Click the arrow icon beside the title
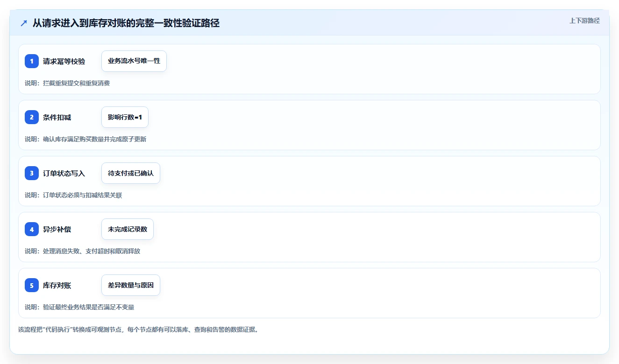The height and width of the screenshot is (364, 619). tap(24, 23)
